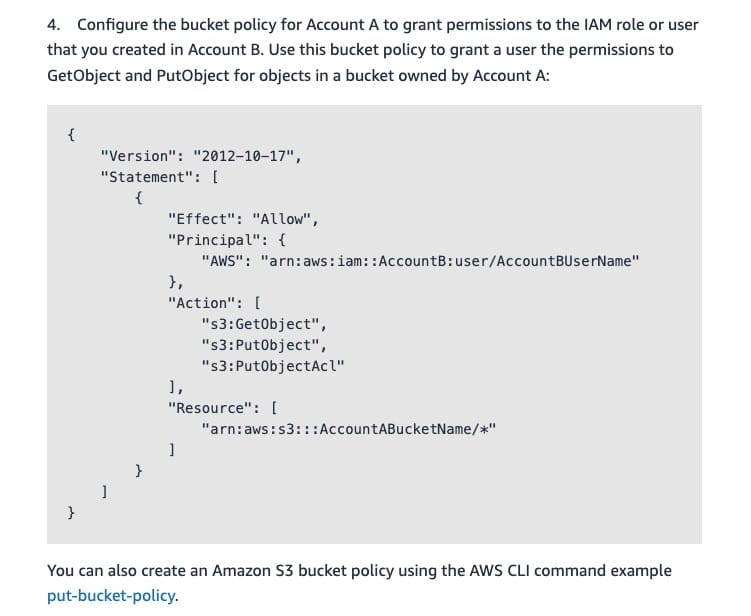Click the "Effect": "Allow" line
The width and height of the screenshot is (751, 616).
[x=243, y=219]
